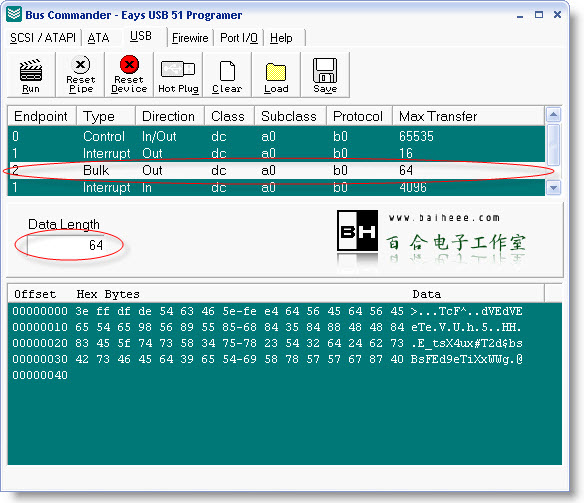Click the Max Transfer column header

tap(468, 116)
